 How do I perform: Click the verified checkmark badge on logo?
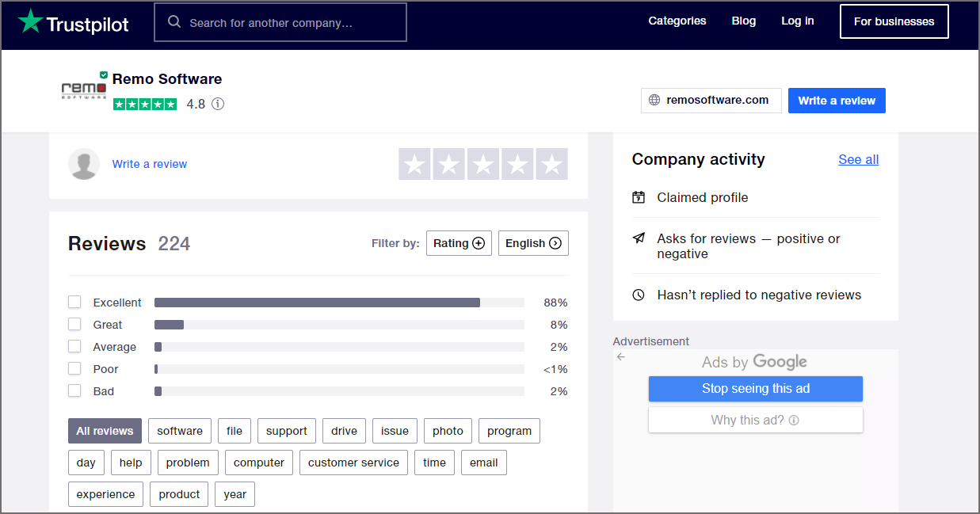point(104,74)
